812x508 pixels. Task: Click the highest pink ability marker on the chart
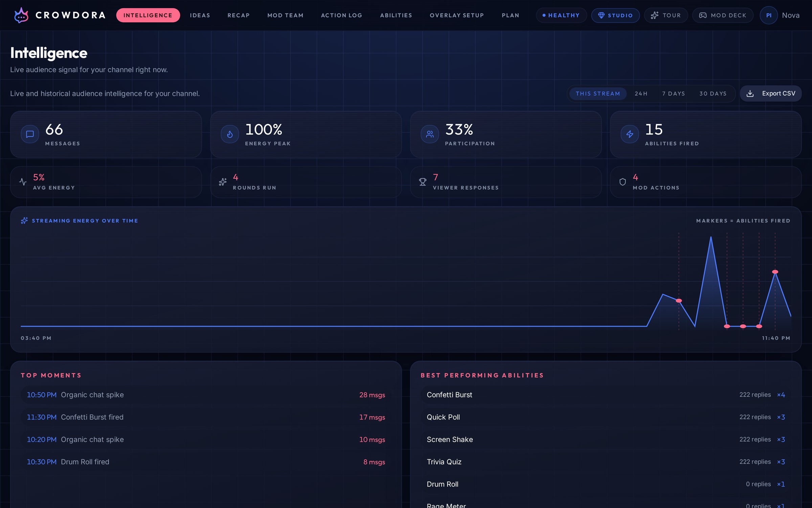[x=775, y=272]
